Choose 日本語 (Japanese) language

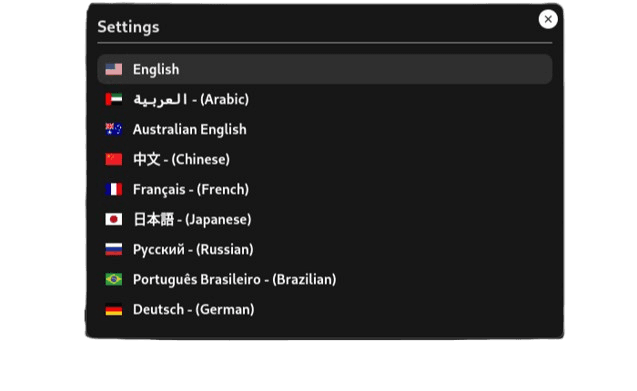coord(325,219)
